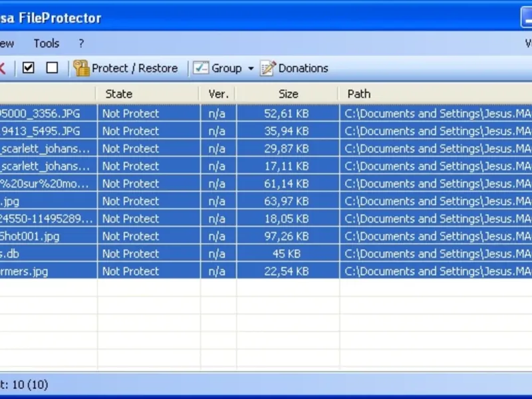This screenshot has width=532, height=399.
Task: Open the ? help menu
Action: 81,43
